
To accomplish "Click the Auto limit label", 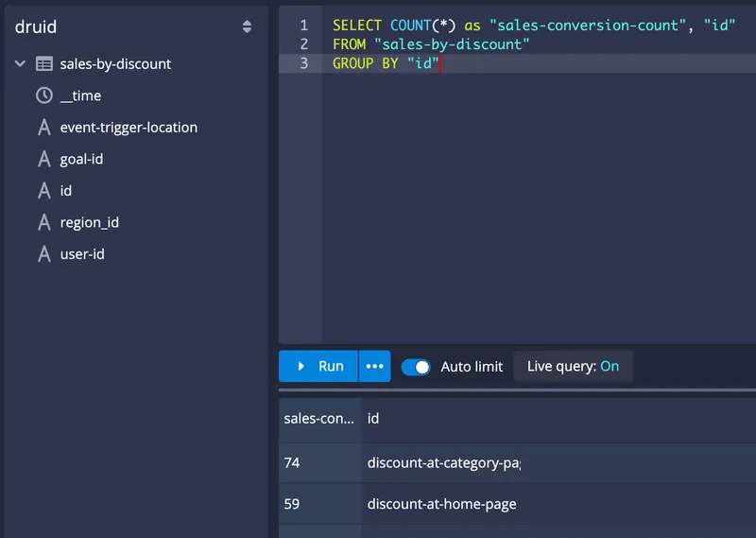I will [472, 367].
